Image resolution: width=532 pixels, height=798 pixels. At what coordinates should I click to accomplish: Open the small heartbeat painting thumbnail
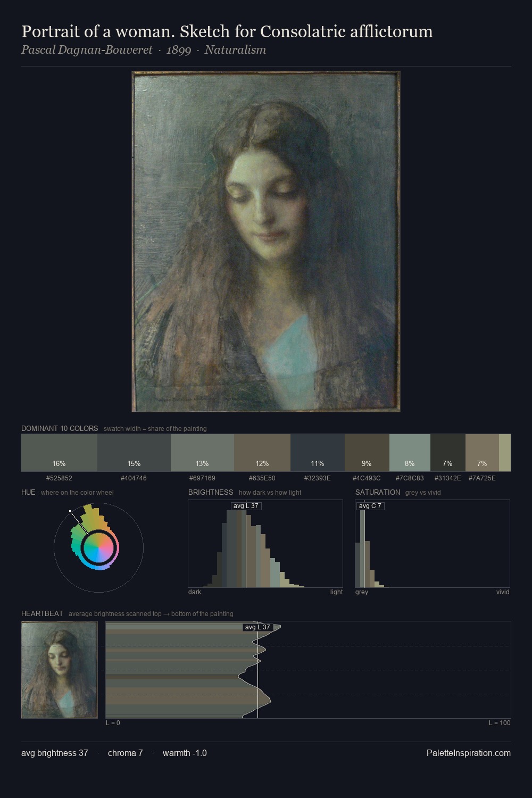click(59, 670)
